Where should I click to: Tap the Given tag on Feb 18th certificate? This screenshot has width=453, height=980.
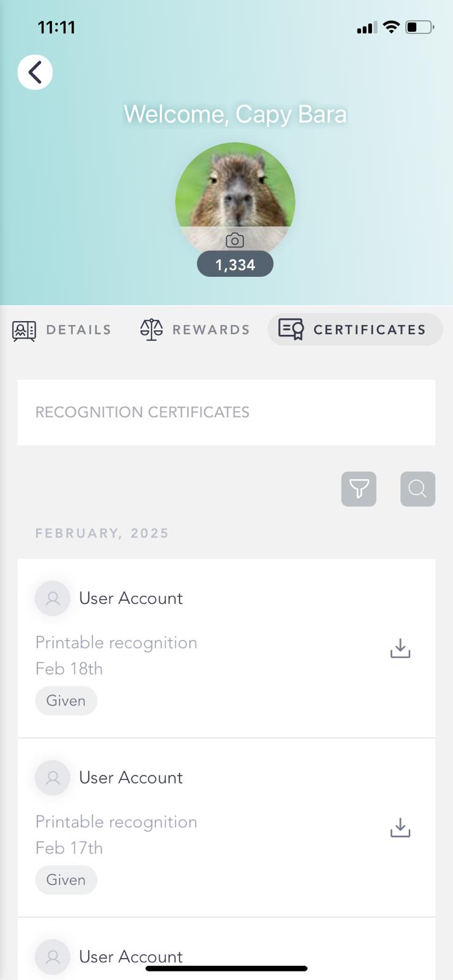tap(66, 701)
